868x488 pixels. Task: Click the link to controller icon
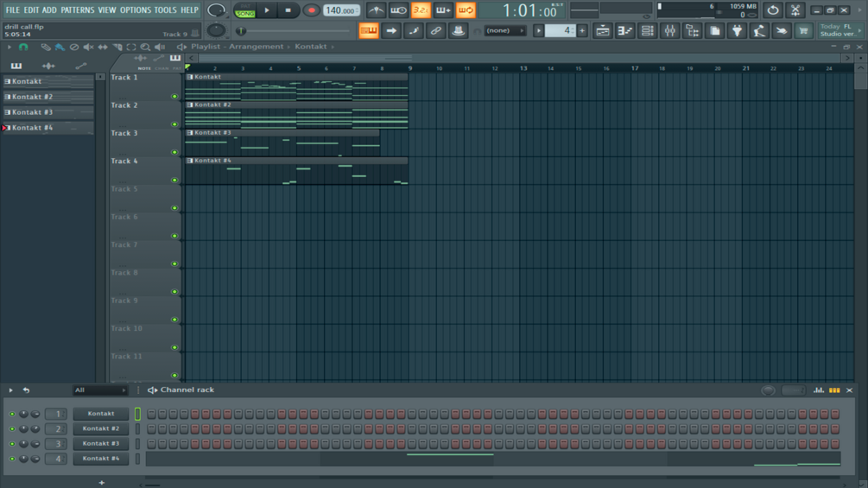[x=435, y=31]
